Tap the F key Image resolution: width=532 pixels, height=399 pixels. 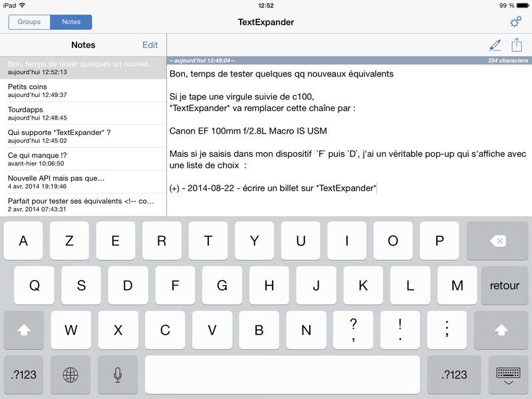coord(175,285)
